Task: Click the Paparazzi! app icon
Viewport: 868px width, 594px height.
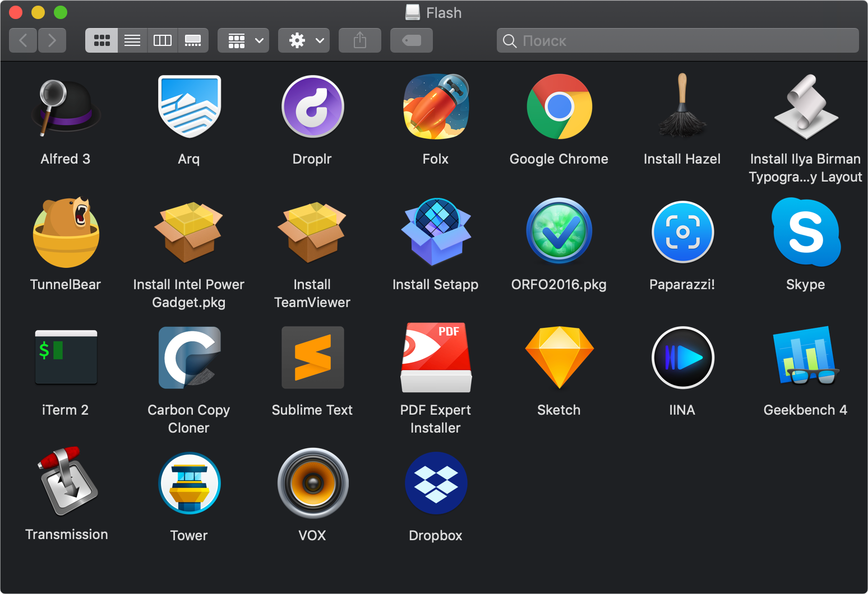Action: pyautogui.click(x=683, y=232)
